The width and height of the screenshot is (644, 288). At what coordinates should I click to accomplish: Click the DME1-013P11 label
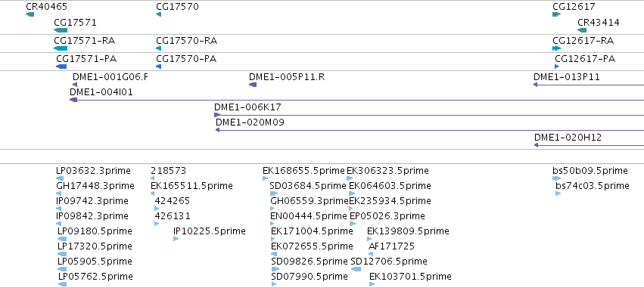(x=566, y=77)
